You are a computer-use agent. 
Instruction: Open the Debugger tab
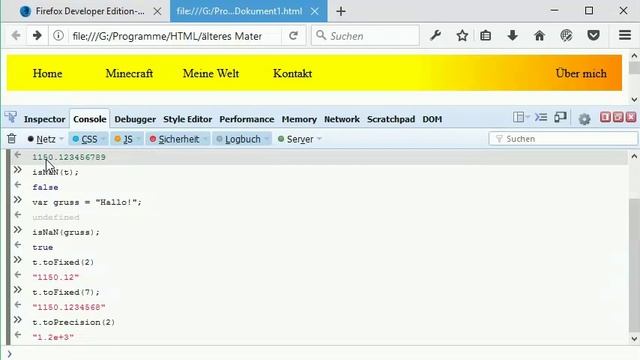pyautogui.click(x=135, y=119)
